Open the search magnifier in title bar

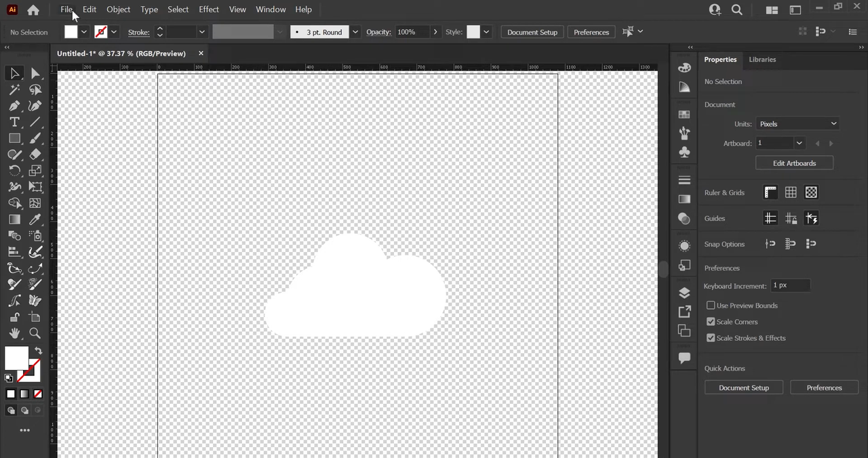(737, 9)
